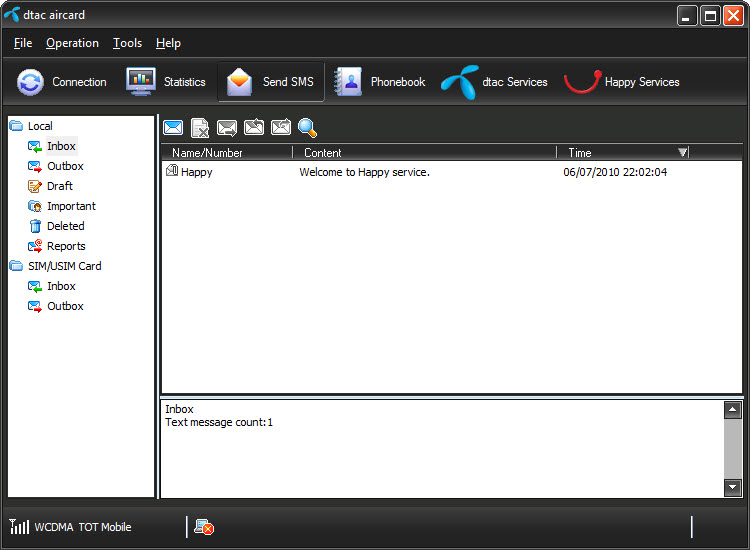Open the Reports folder
750x550 pixels.
point(56,246)
